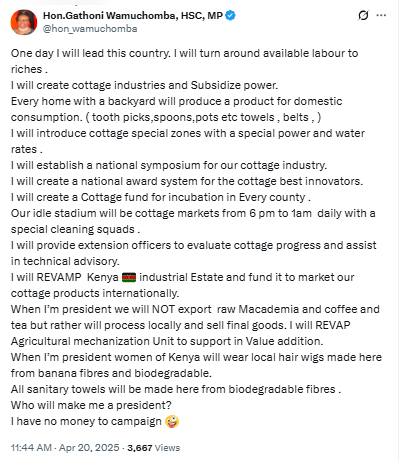This screenshot has height=462, width=416.
Task: Open Gathoni Wamuchomba's profile picture
Action: pos(24,22)
